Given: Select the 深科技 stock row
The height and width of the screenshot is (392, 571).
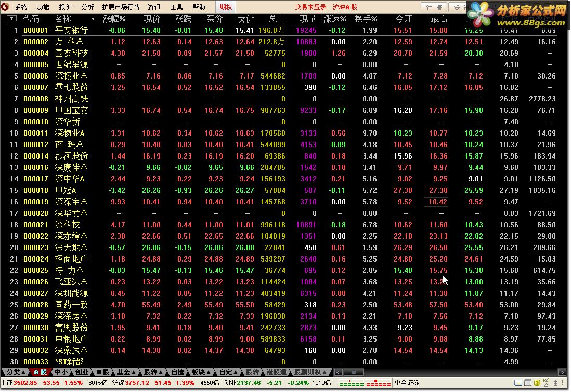Looking at the screenshot, I should point(284,225).
